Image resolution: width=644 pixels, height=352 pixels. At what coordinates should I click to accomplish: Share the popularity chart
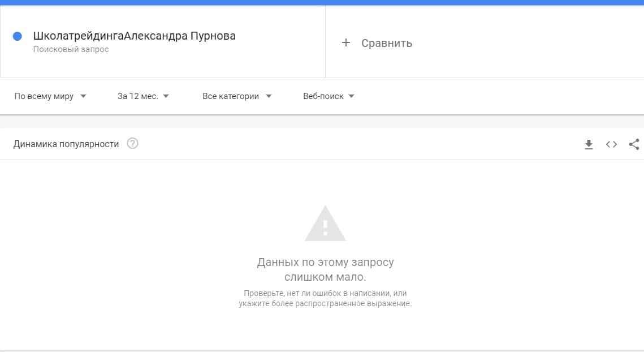[x=634, y=145]
